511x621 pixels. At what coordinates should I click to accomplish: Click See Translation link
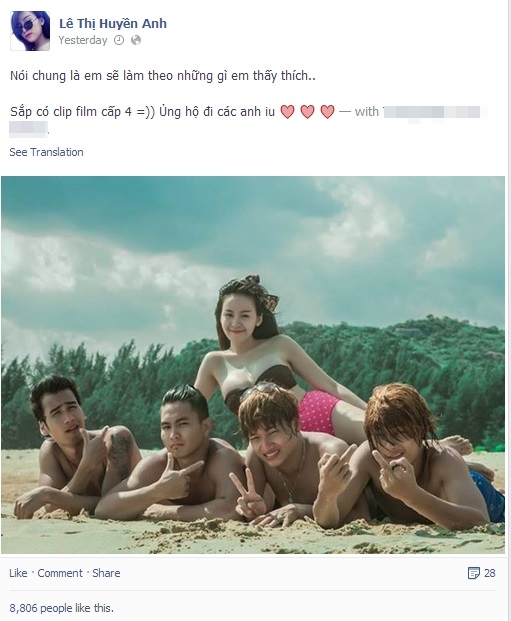tap(46, 152)
